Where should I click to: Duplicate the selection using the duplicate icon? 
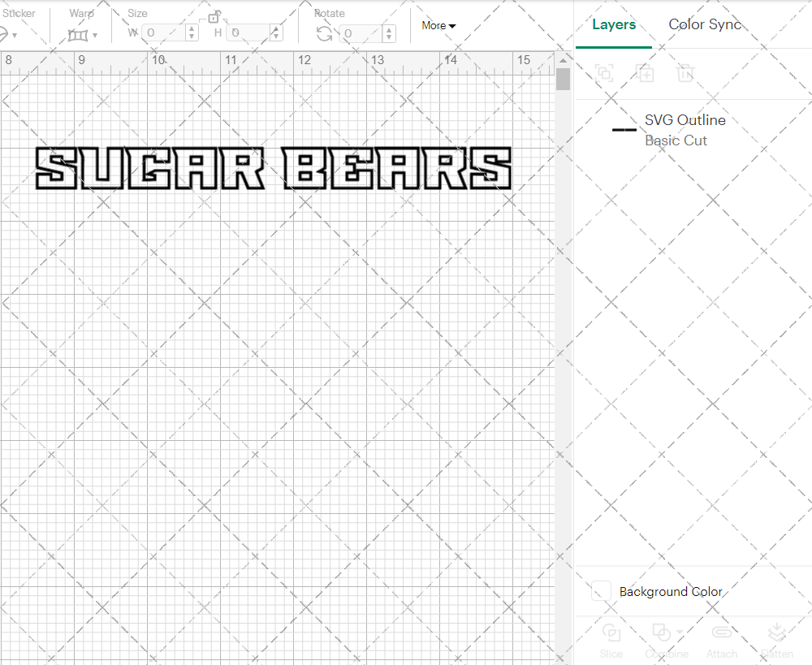[x=646, y=73]
